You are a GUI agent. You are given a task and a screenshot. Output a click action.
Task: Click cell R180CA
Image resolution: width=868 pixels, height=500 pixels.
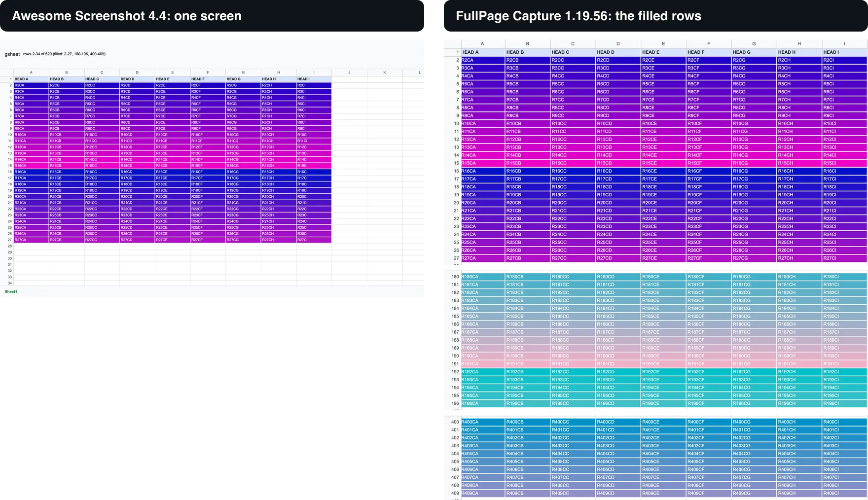pos(482,277)
